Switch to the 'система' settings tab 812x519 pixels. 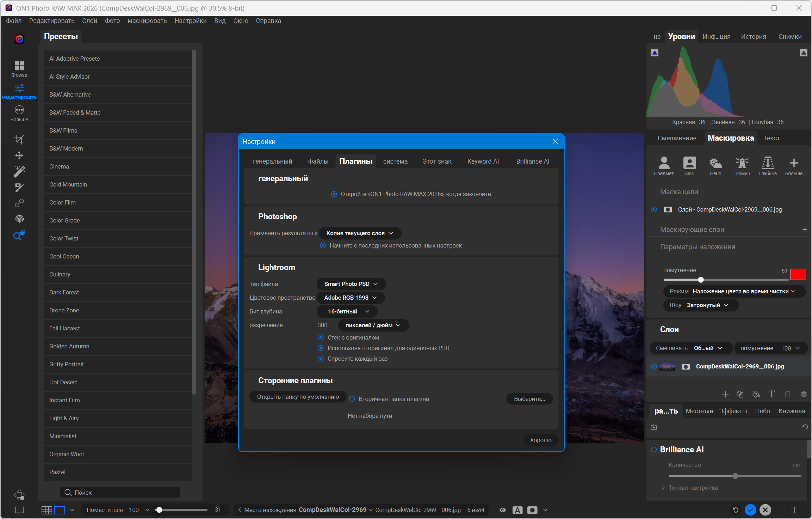[395, 161]
